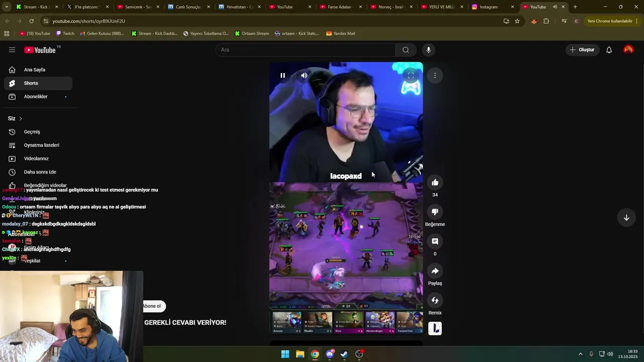Open the Gelen Kutusu bookmark
The width and height of the screenshot is (644, 362).
click(102, 33)
